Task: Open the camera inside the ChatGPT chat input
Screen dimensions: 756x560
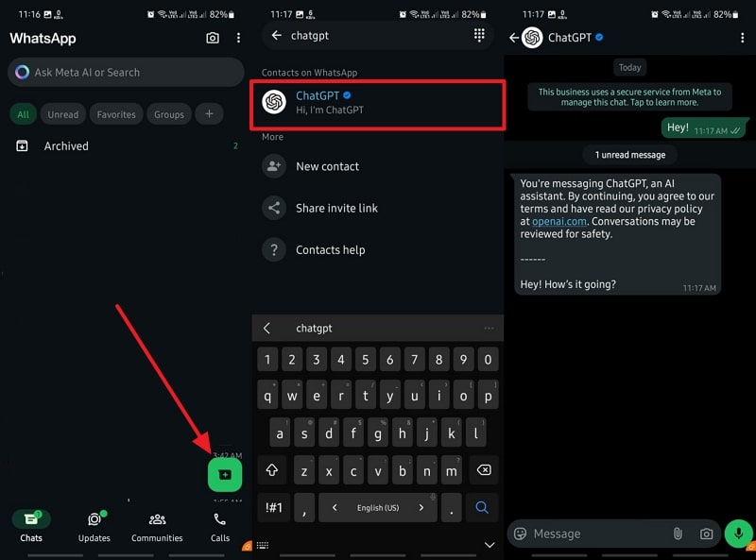Action: 706,534
